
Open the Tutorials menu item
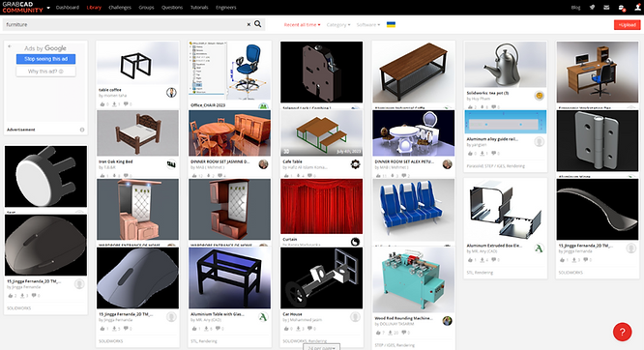[199, 8]
